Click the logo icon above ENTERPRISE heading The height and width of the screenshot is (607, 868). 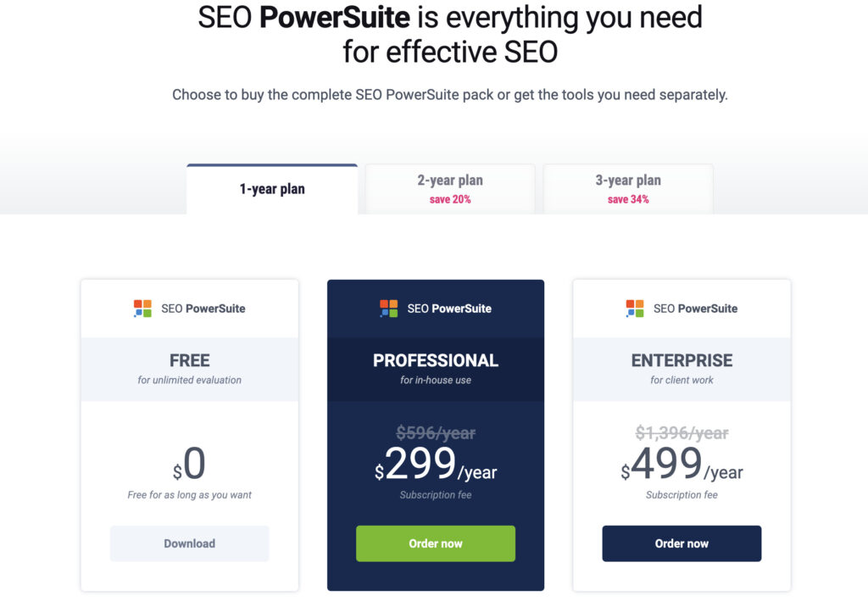633,308
